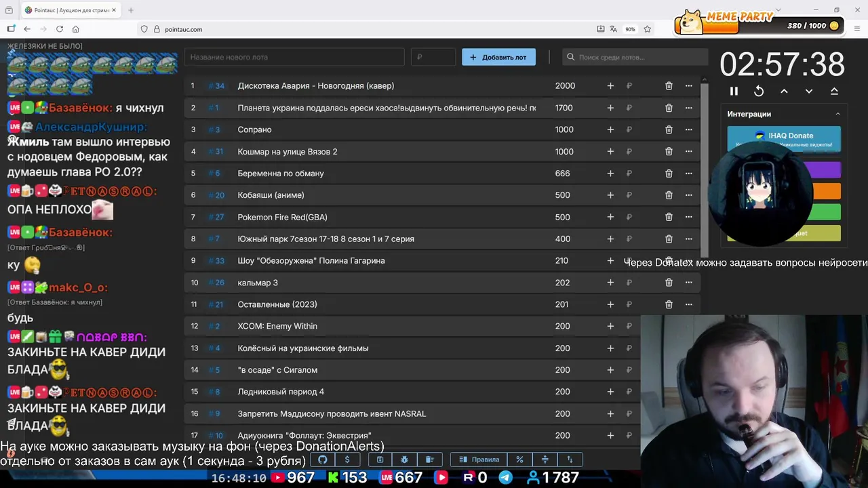
Task: Delete the Кобаяши (аниме) lot
Action: pos(669,195)
